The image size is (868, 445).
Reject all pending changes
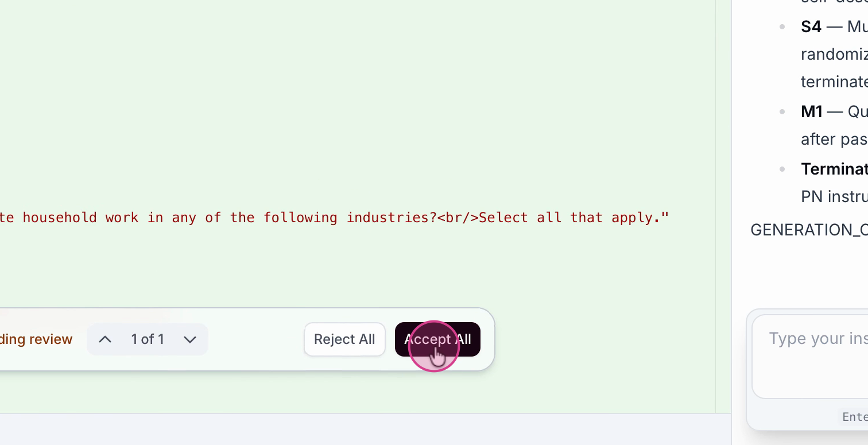coord(344,339)
